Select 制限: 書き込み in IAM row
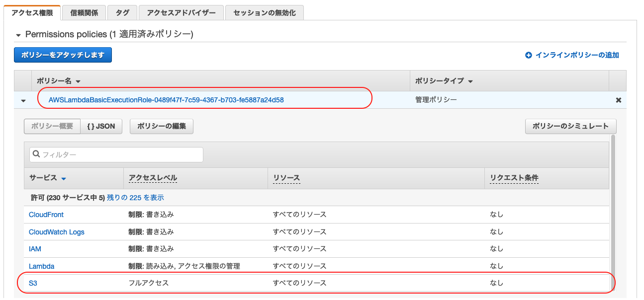Viewport: 644px width, 300px height. [151, 249]
